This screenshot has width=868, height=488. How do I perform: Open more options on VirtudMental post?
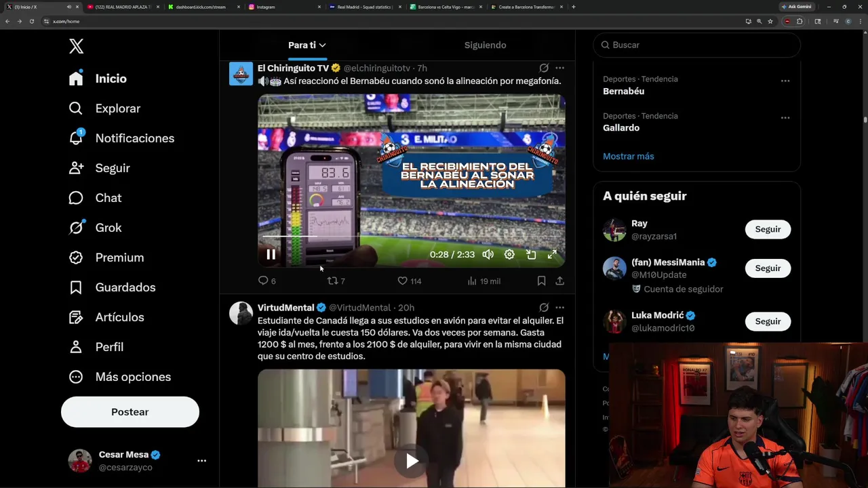coord(559,308)
